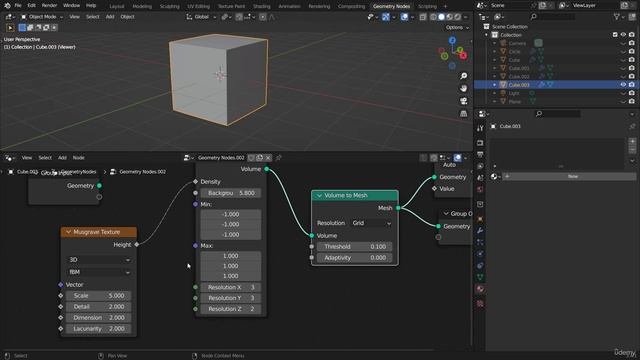Open the 3D dimensions dropdown in Musgrave Texture
The height and width of the screenshot is (360, 640).
[98, 260]
